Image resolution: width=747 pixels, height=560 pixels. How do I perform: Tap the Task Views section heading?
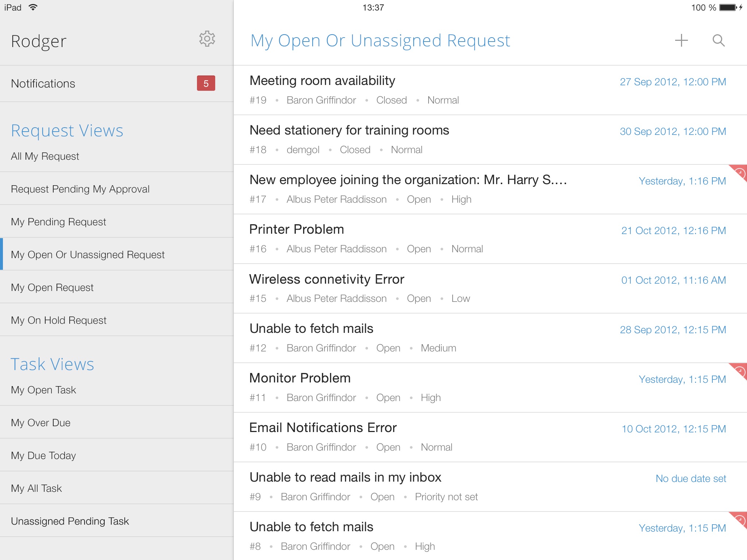(x=52, y=364)
